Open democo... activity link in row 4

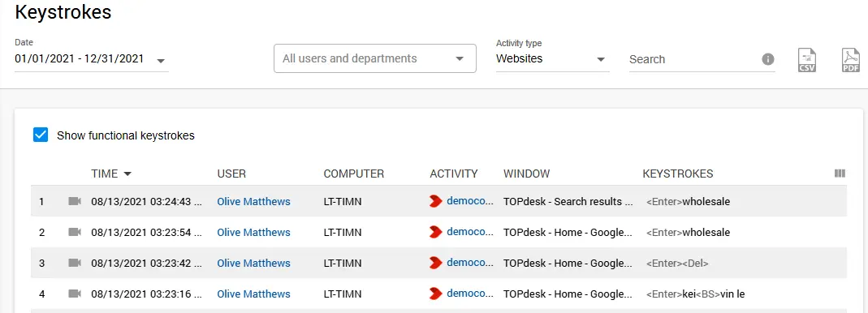[469, 294]
